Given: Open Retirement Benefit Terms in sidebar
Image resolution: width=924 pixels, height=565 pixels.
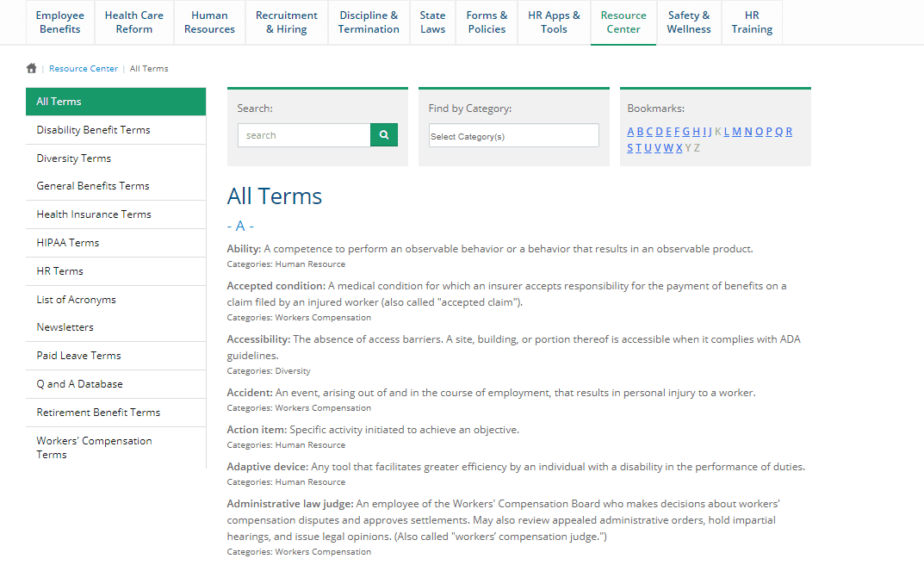Looking at the screenshot, I should tap(116, 412).
